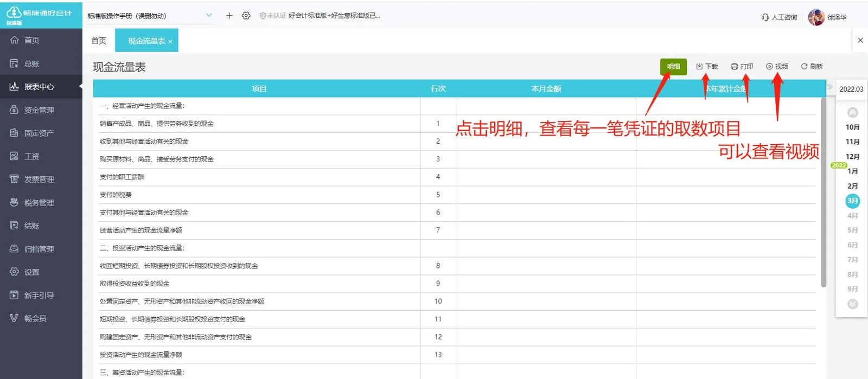Open 税务管理 tax icon
The height and width of the screenshot is (379, 868).
(14, 202)
